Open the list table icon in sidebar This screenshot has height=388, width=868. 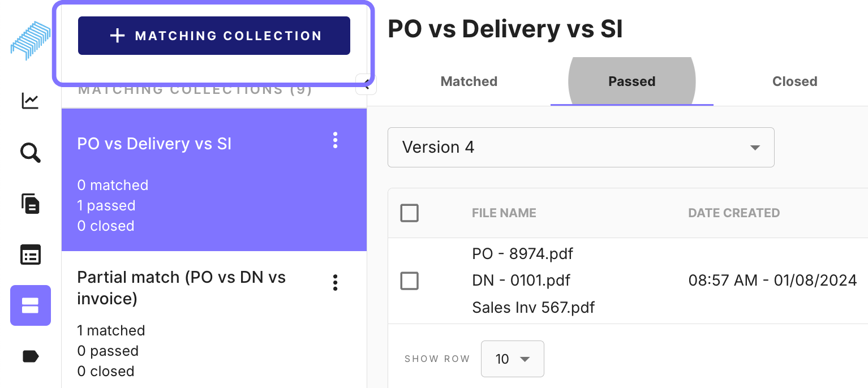coord(30,255)
